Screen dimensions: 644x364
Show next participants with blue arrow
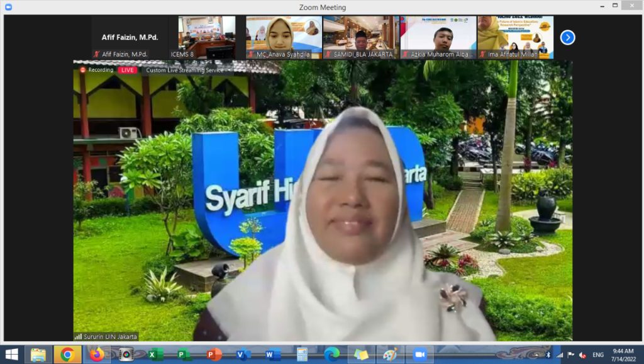click(567, 38)
